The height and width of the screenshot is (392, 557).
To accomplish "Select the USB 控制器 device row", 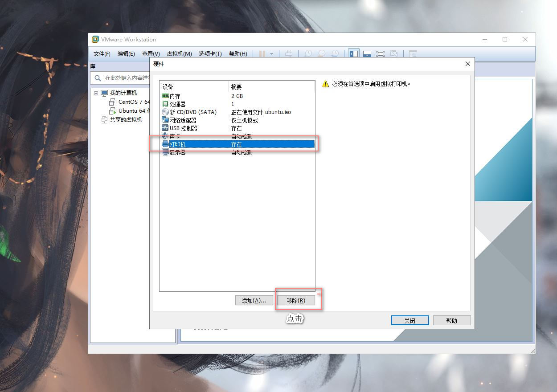I will point(238,128).
